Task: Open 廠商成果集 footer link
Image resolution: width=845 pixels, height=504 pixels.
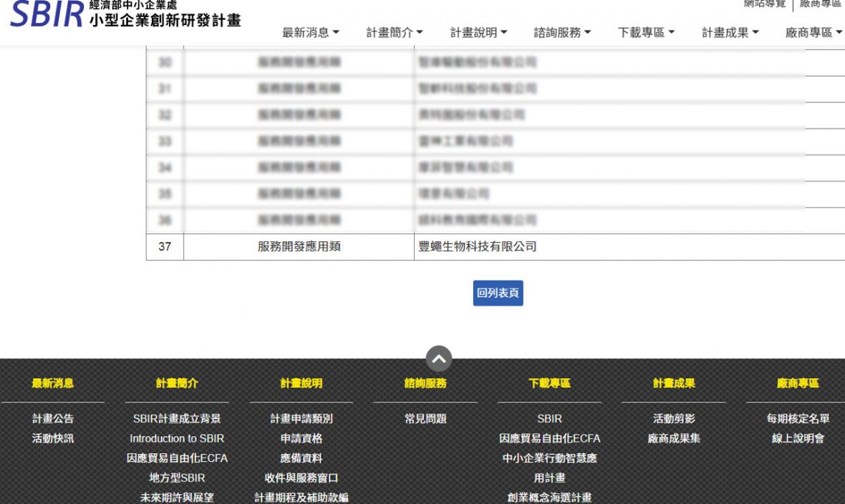Action: coord(674,438)
